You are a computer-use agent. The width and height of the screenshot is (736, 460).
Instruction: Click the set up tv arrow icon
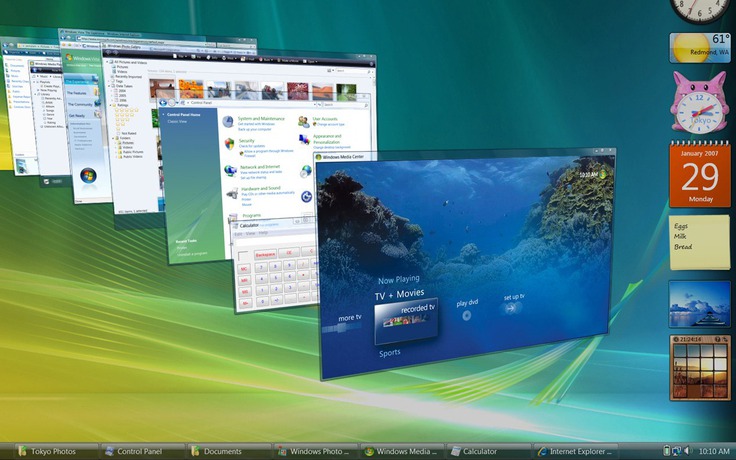[511, 308]
